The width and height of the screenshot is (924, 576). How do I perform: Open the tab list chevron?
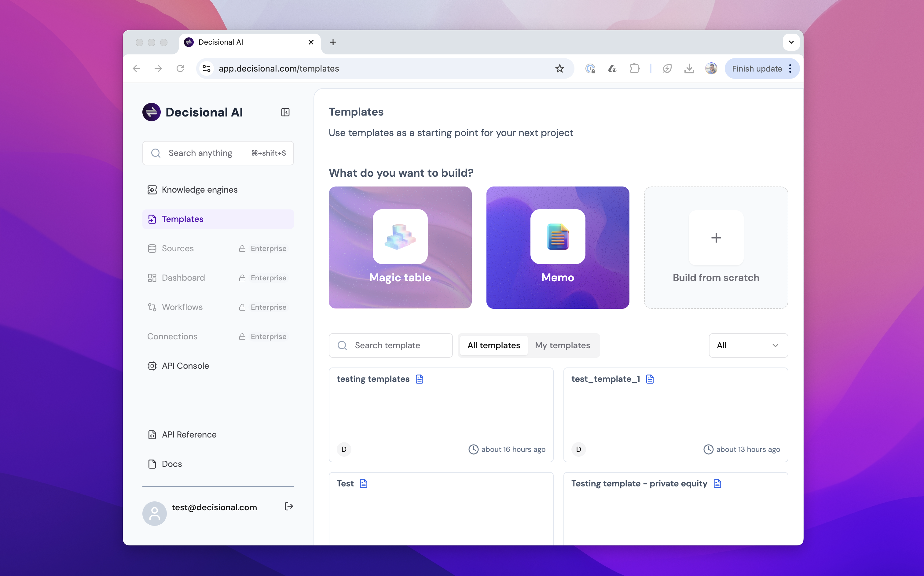(x=791, y=42)
